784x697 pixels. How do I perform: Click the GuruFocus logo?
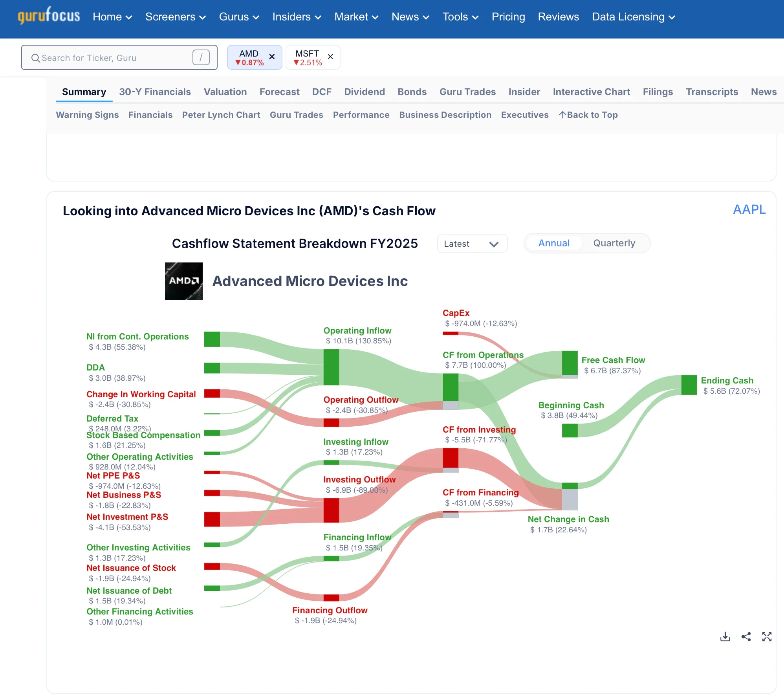click(49, 16)
